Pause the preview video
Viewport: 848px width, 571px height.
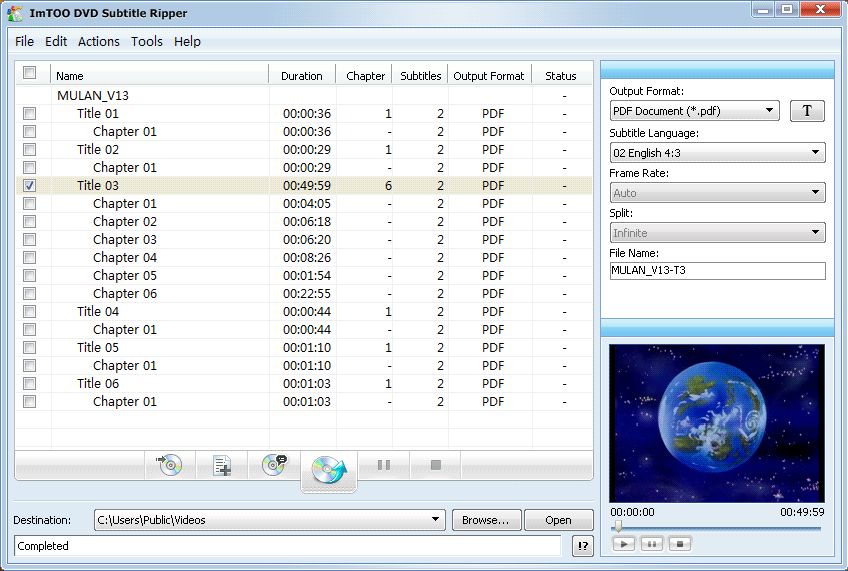(x=652, y=544)
